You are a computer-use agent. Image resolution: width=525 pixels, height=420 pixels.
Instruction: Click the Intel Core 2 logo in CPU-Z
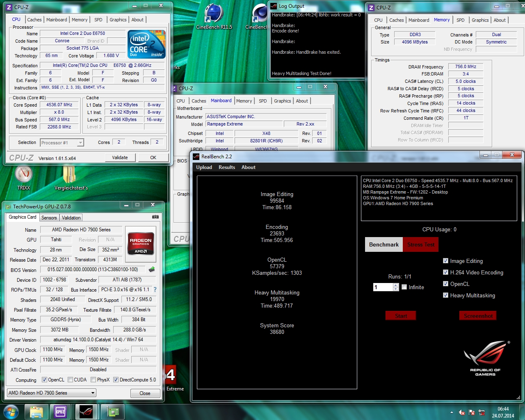click(x=146, y=44)
